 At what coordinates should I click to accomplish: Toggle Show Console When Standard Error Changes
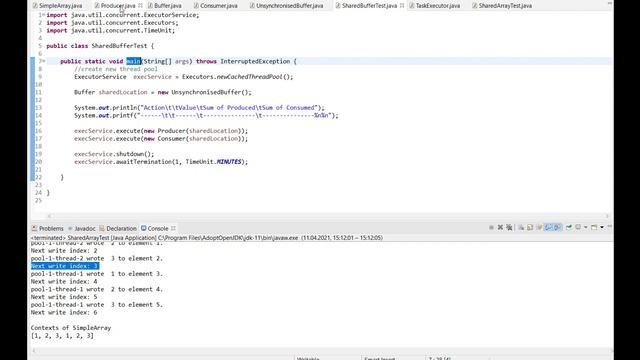pos(558,227)
